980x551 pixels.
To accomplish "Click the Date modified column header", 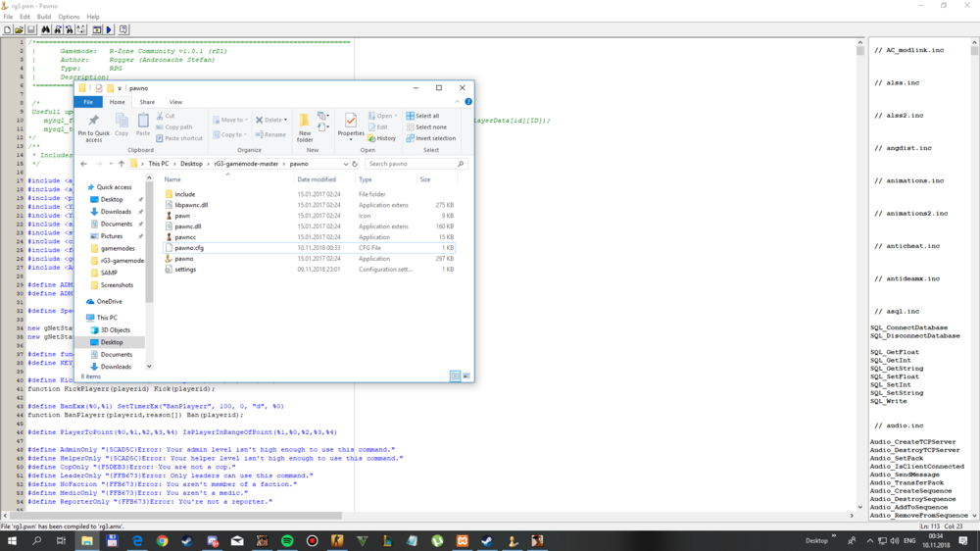I will pyautogui.click(x=317, y=179).
